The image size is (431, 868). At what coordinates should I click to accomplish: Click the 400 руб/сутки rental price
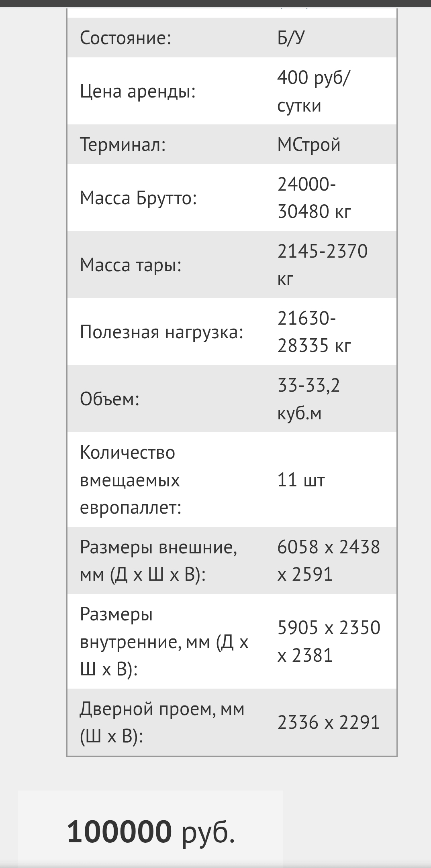click(314, 91)
